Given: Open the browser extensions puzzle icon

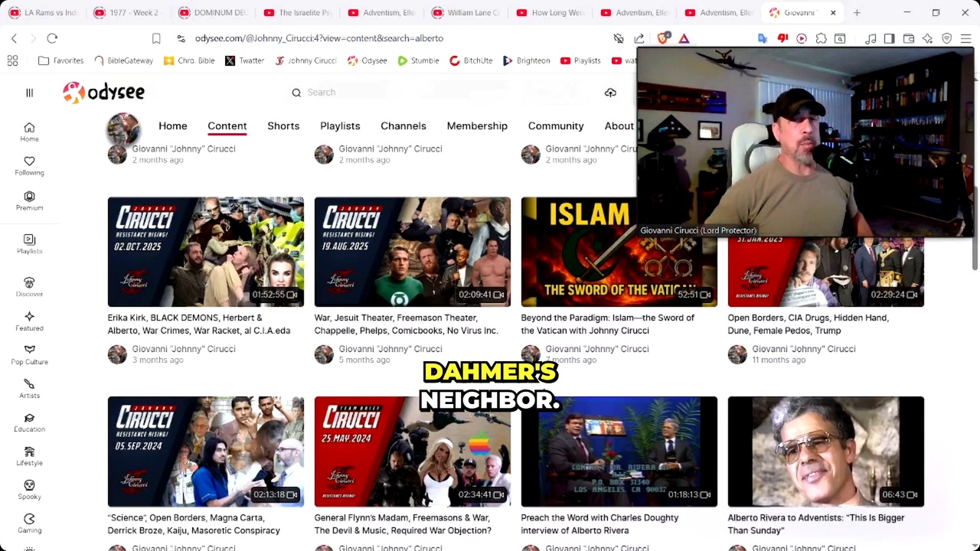Looking at the screenshot, I should coord(821,38).
